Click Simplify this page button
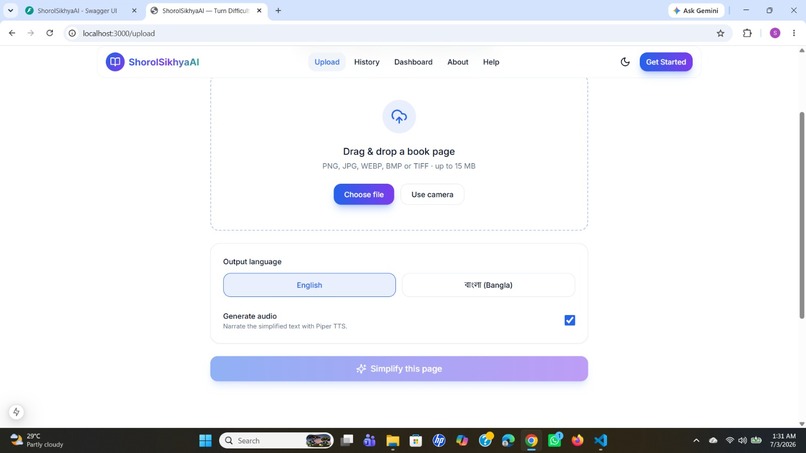The width and height of the screenshot is (806, 453). [399, 369]
